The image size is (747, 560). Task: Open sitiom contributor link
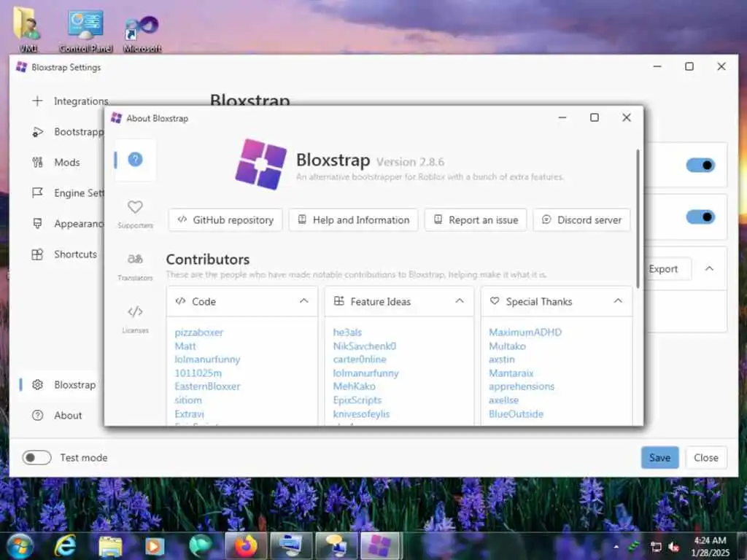[188, 400]
